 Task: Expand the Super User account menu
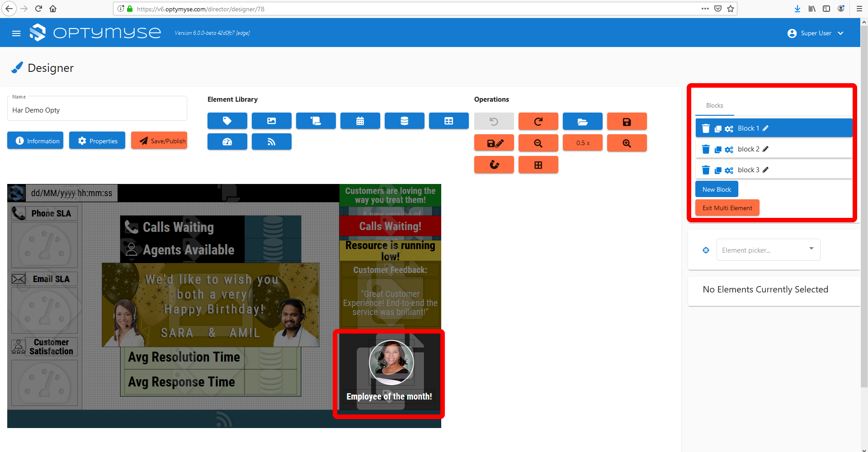pos(815,33)
